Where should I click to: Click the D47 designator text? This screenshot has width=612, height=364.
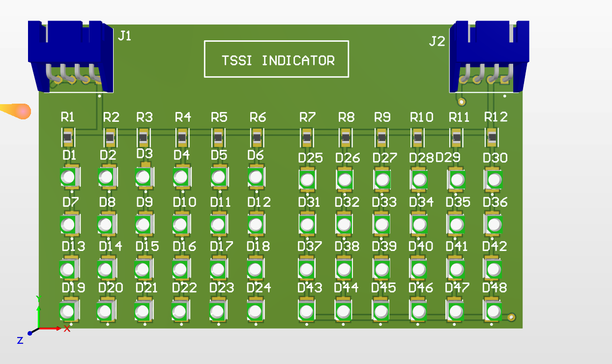point(458,287)
